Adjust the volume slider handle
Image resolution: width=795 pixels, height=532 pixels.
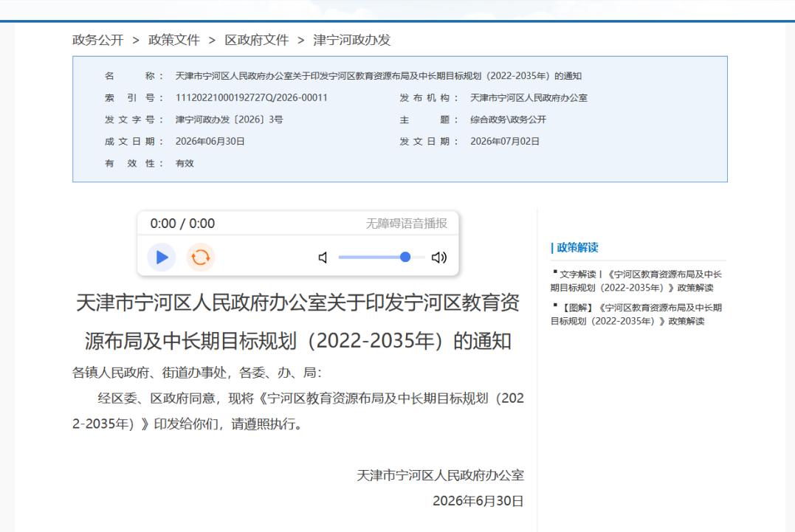click(405, 257)
